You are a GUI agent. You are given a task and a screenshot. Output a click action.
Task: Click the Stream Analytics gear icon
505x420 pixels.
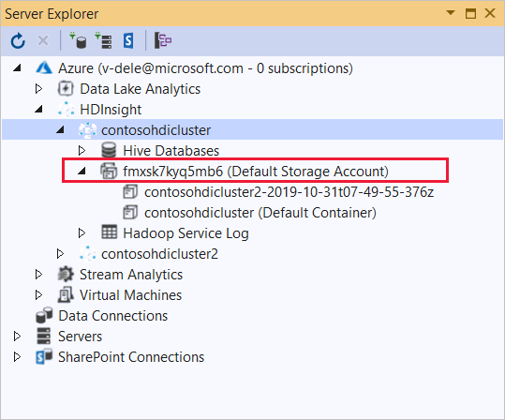pyautogui.click(x=66, y=275)
